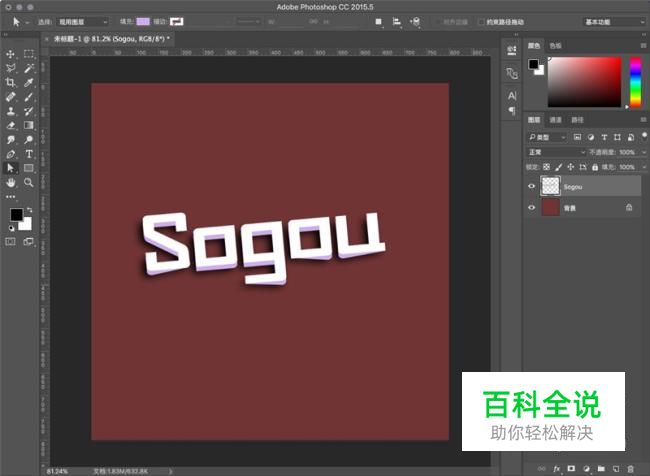The width and height of the screenshot is (650, 476).
Task: Select the Eyedropper tool
Action: click(29, 83)
